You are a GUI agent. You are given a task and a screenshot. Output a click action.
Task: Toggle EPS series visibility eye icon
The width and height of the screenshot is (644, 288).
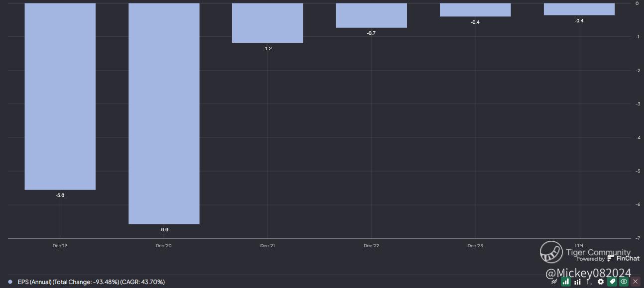[x=624, y=282]
